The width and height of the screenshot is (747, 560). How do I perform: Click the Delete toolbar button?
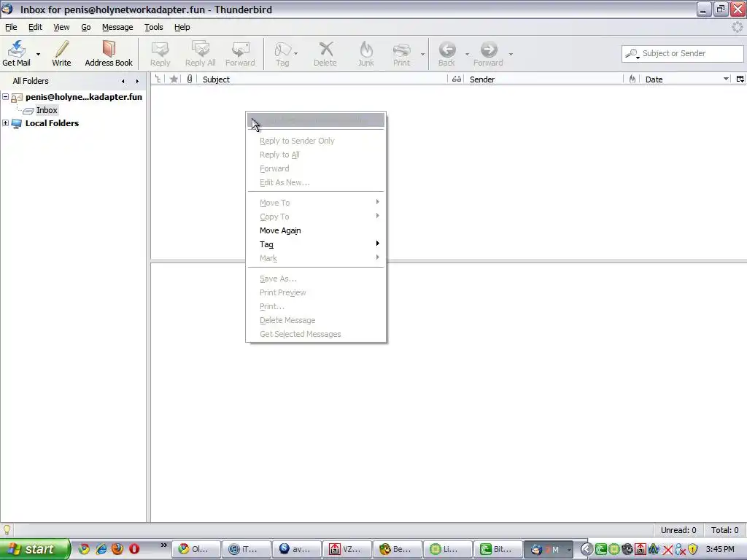coord(325,52)
